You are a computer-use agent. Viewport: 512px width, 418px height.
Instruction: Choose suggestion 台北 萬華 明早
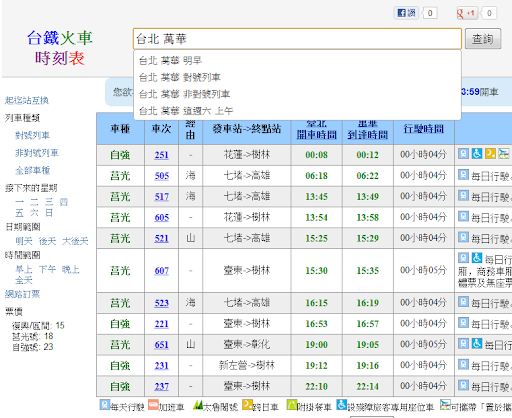(297, 60)
